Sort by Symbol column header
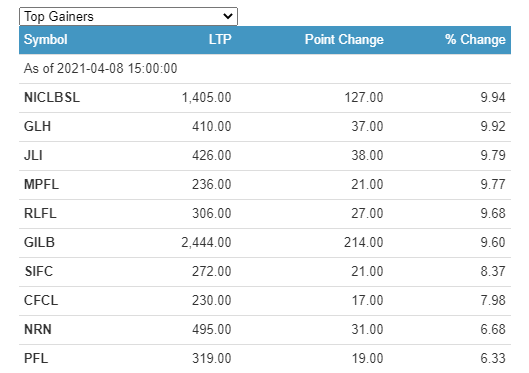The image size is (529, 373). coord(46,39)
